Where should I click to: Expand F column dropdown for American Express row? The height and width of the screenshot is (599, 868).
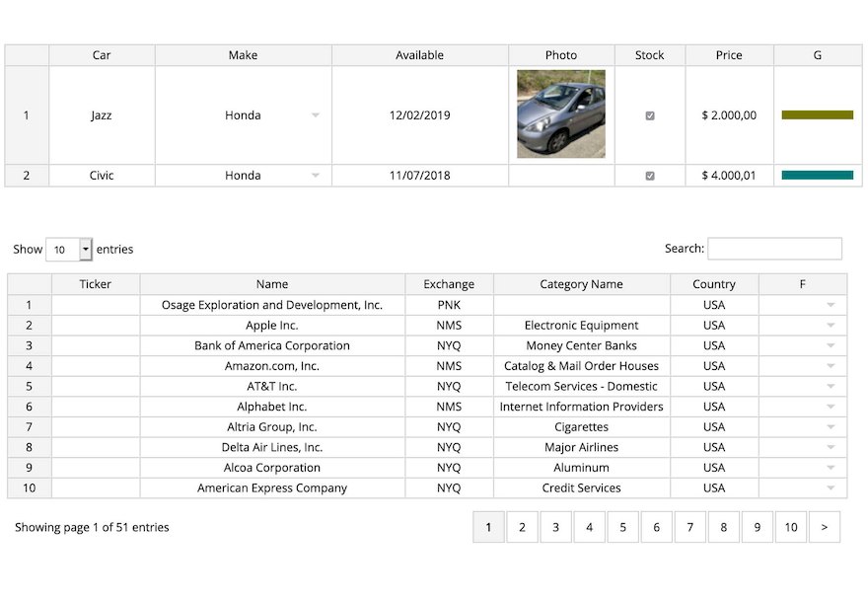pos(831,488)
